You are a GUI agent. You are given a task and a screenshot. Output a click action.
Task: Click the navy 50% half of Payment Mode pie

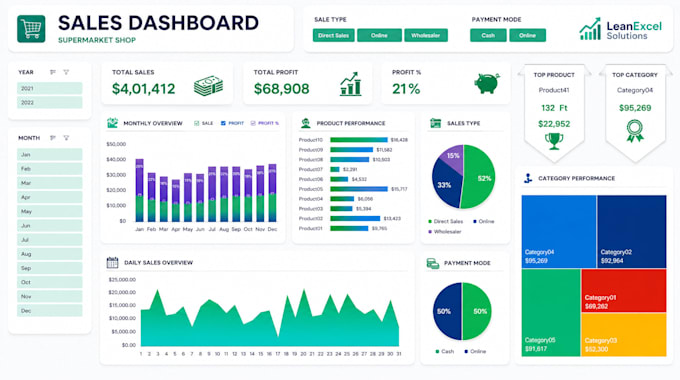click(x=447, y=311)
